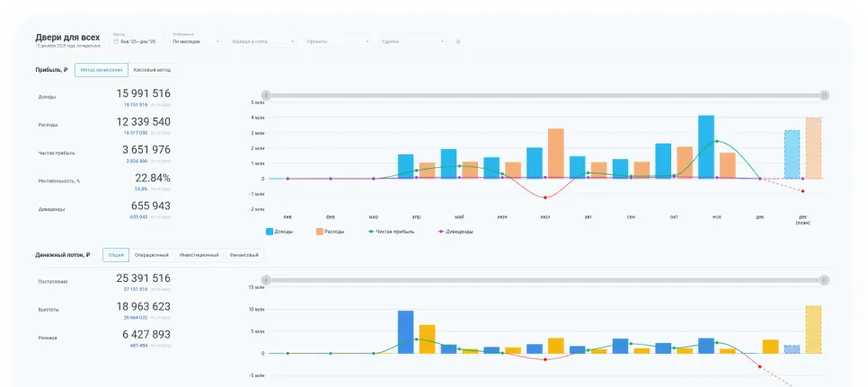Viewport: 868px width, 387px height.
Task: Click the right handle of profit chart range slider
Action: click(x=824, y=95)
